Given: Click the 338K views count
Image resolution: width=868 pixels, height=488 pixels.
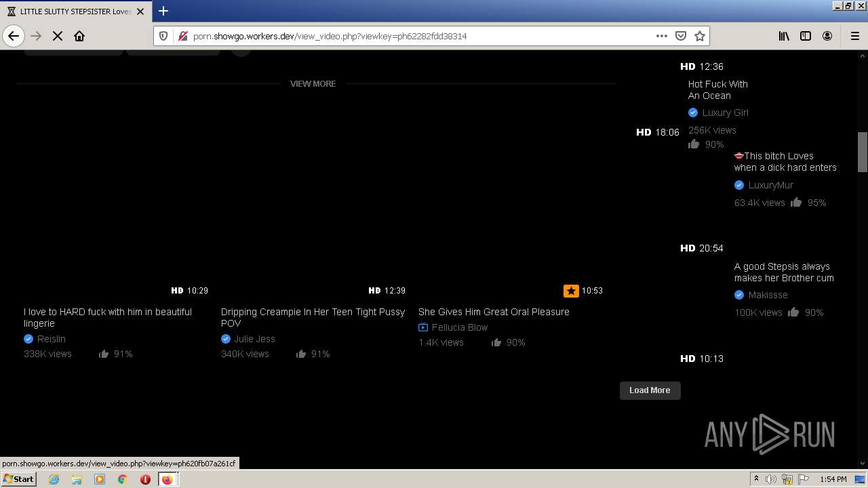Looking at the screenshot, I should [47, 354].
